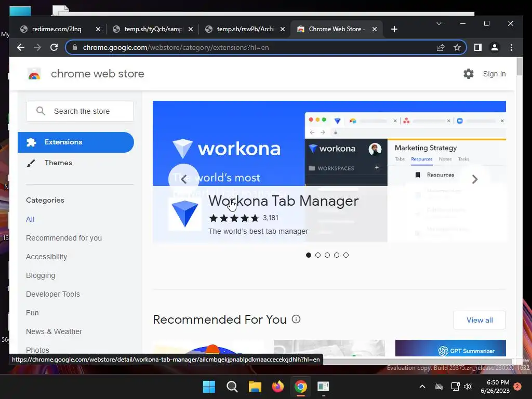Choose the Developer Tools category

53,294
